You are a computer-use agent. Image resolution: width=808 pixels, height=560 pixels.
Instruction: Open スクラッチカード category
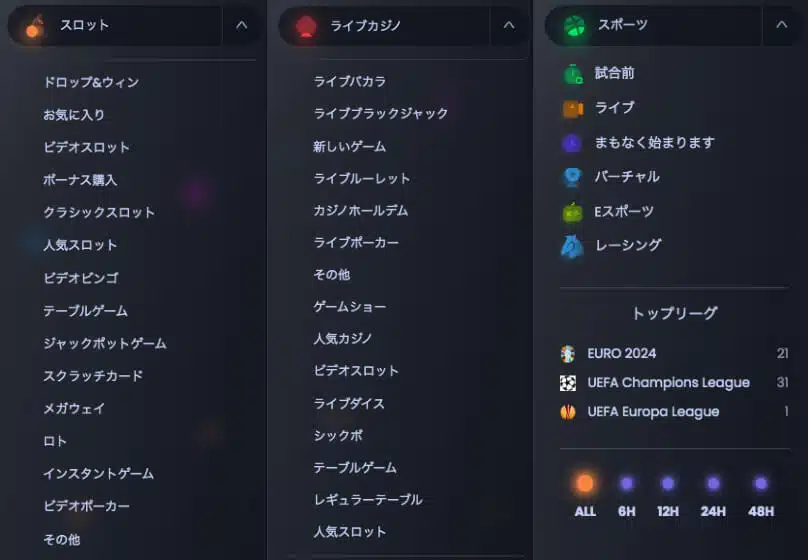93,376
